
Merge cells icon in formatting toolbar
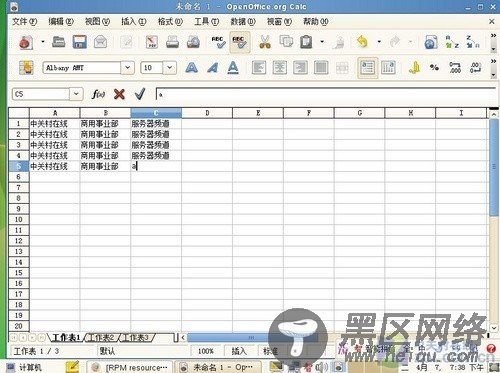point(342,68)
